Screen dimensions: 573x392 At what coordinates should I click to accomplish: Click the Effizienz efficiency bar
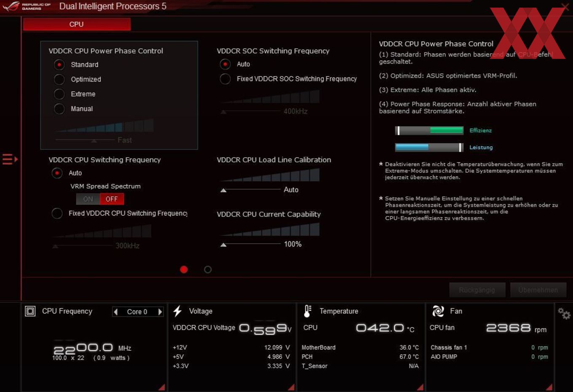pyautogui.click(x=429, y=131)
